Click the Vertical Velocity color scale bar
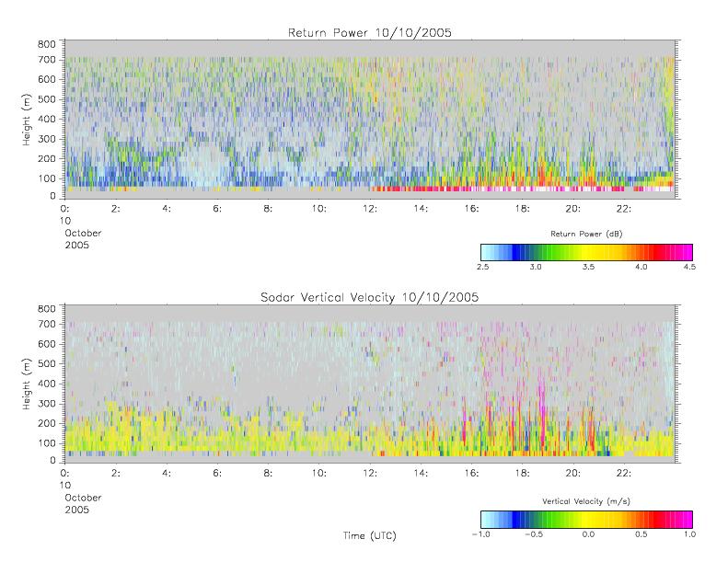The width and height of the screenshot is (728, 562). [586, 520]
